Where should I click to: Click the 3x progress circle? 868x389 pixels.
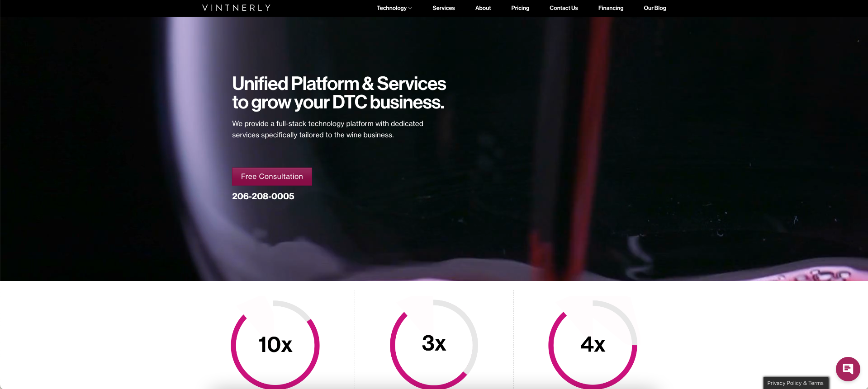tap(434, 344)
